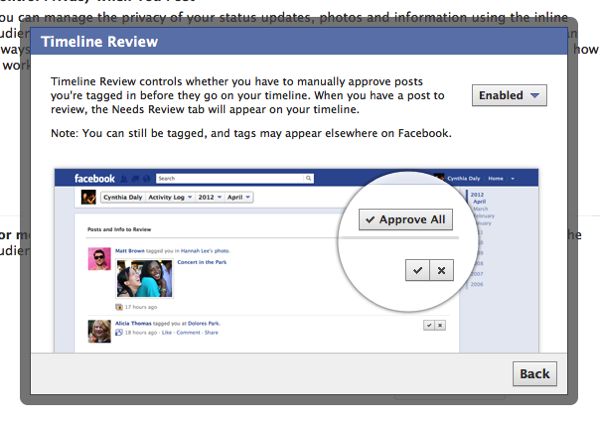
Task: Open the Activity Log dropdown
Action: coord(170,197)
